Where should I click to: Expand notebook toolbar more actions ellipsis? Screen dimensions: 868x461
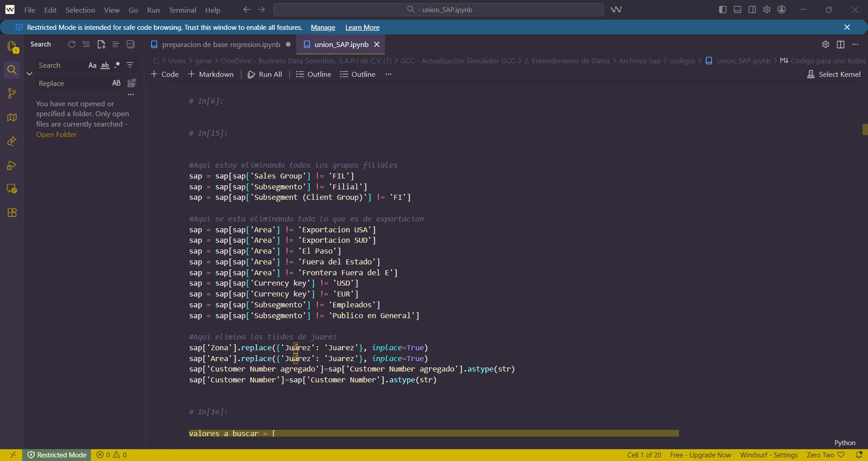tap(388, 74)
